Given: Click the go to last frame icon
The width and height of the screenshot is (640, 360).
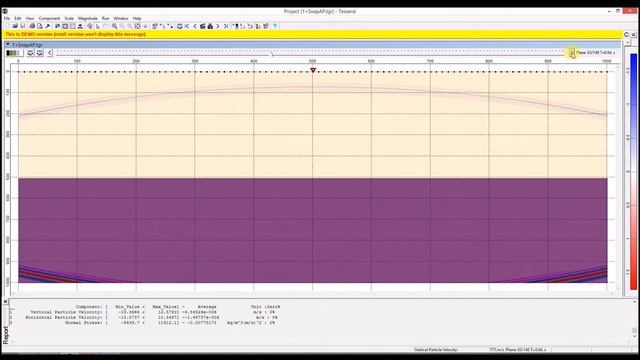Looking at the screenshot, I should click(226, 26).
